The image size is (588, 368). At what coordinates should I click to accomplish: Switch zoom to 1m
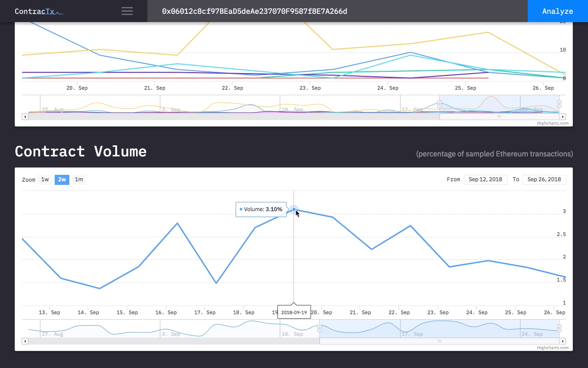coord(79,179)
